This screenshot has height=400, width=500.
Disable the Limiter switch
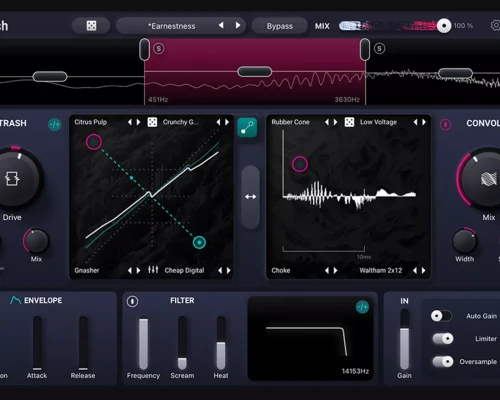pos(443,339)
